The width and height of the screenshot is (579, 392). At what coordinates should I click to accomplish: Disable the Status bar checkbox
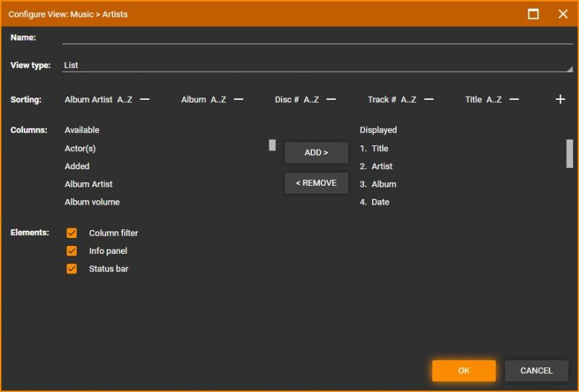(72, 269)
